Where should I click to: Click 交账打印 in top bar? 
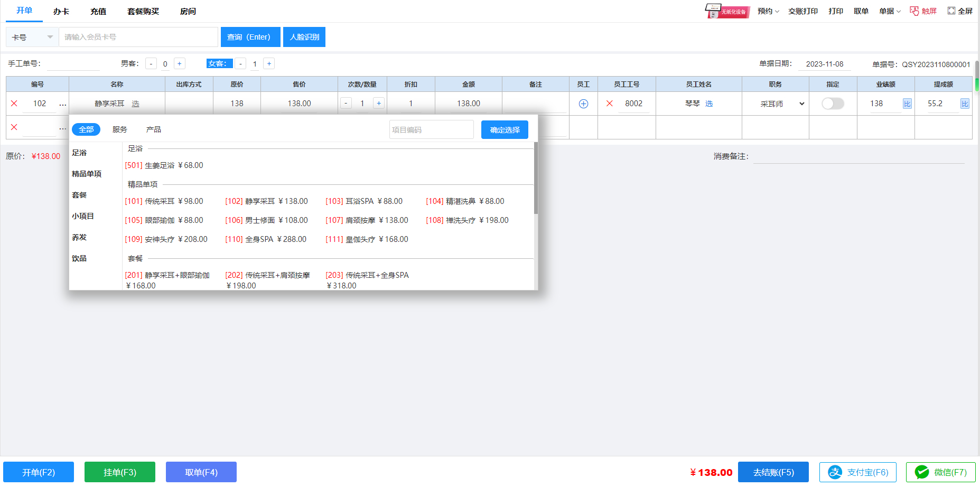[x=803, y=11]
